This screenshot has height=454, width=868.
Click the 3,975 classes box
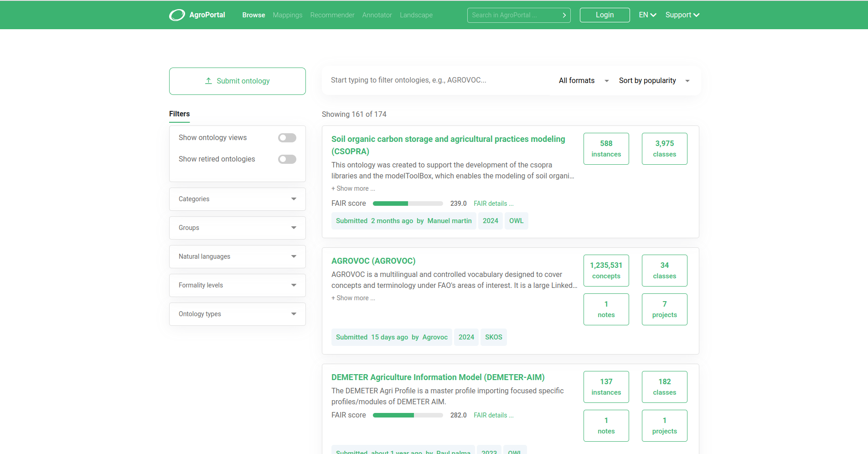click(x=665, y=149)
